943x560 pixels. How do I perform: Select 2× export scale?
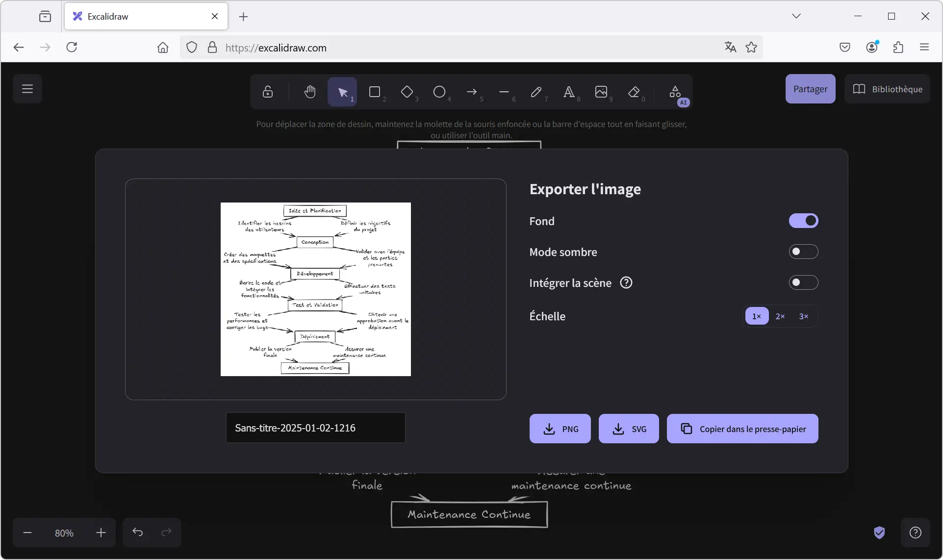780,316
